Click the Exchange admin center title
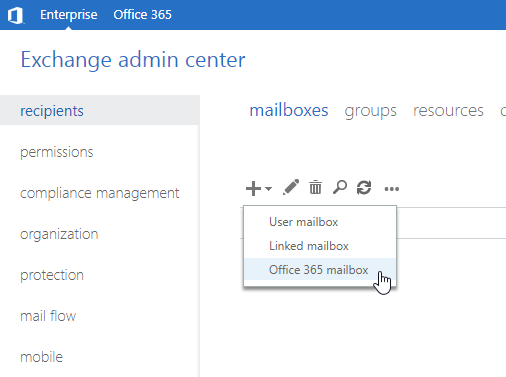506x377 pixels. (x=133, y=60)
